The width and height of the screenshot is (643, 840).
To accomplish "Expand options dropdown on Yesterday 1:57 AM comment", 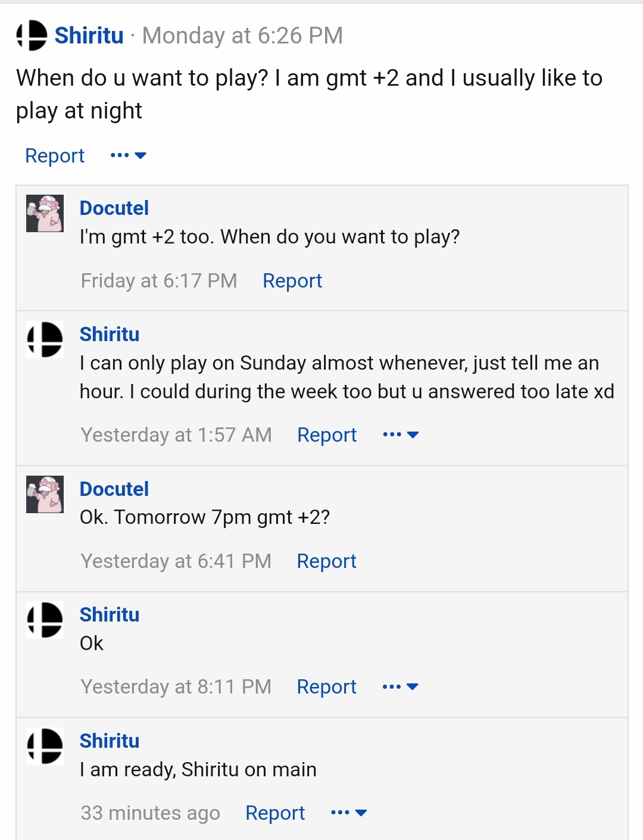I will tap(401, 435).
